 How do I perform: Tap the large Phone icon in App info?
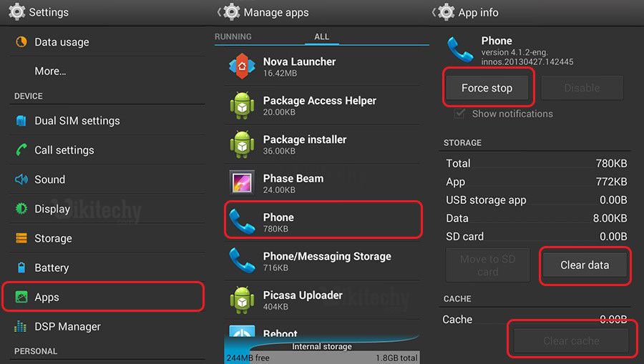tap(460, 49)
